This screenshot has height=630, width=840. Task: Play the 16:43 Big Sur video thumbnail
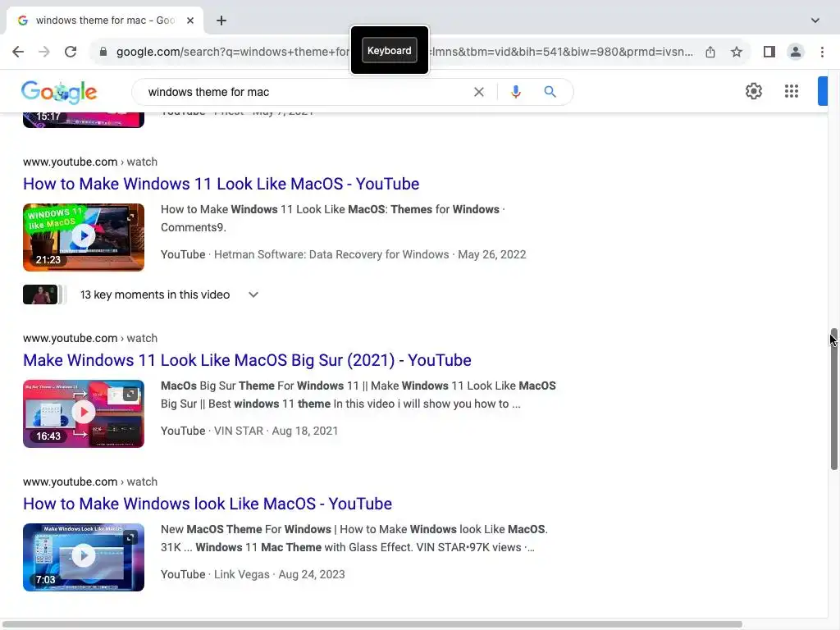(84, 413)
